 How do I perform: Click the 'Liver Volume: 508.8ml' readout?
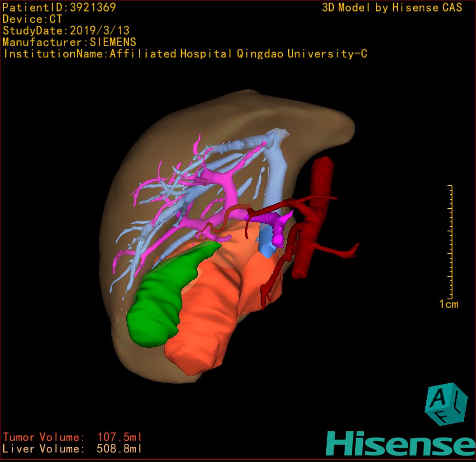[x=72, y=448]
